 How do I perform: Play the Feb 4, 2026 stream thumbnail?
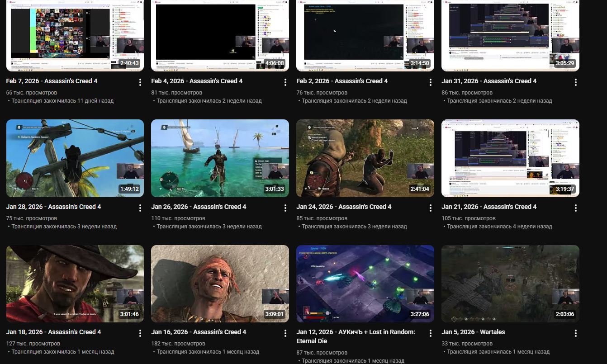point(220,35)
